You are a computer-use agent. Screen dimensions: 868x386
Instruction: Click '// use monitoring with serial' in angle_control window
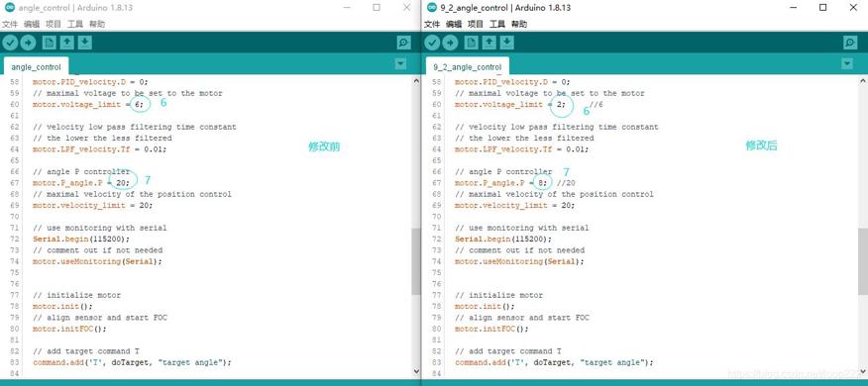tap(100, 228)
